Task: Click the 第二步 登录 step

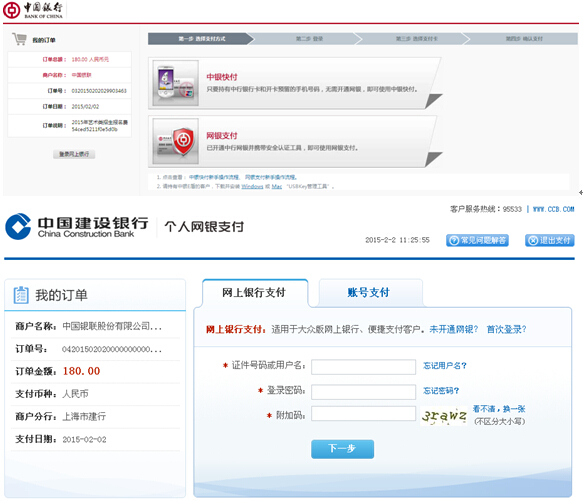Action: point(309,39)
